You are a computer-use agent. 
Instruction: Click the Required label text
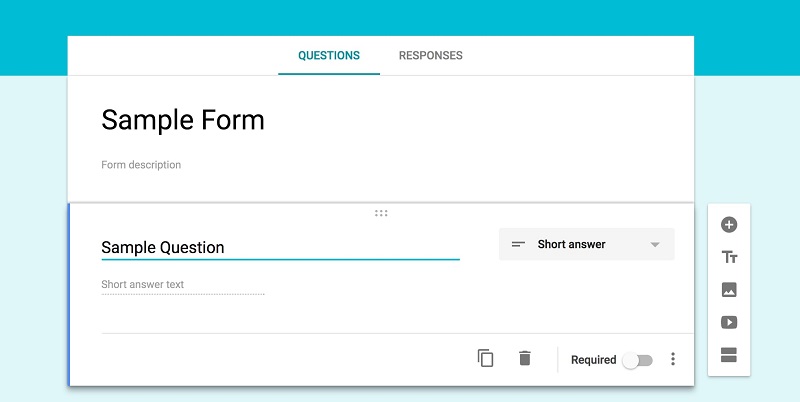point(593,360)
